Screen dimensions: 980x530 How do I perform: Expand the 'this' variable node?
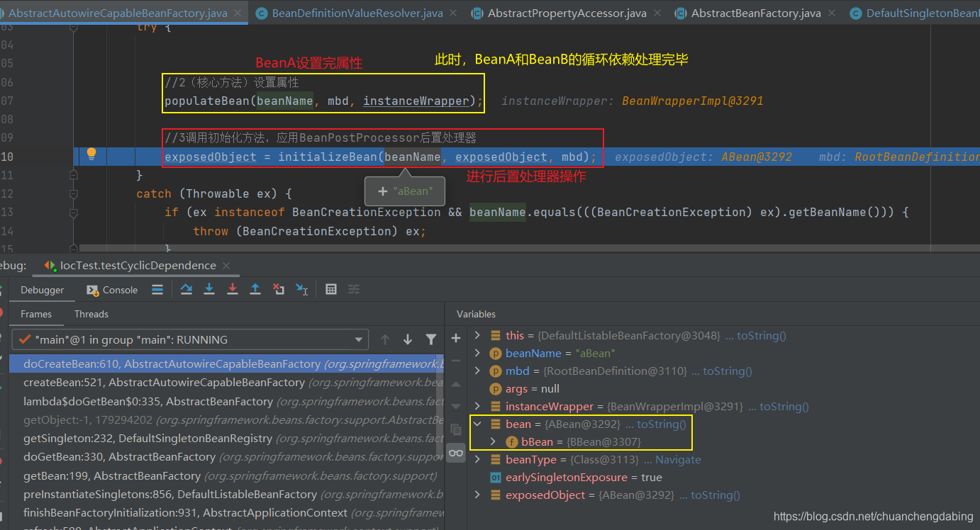477,335
